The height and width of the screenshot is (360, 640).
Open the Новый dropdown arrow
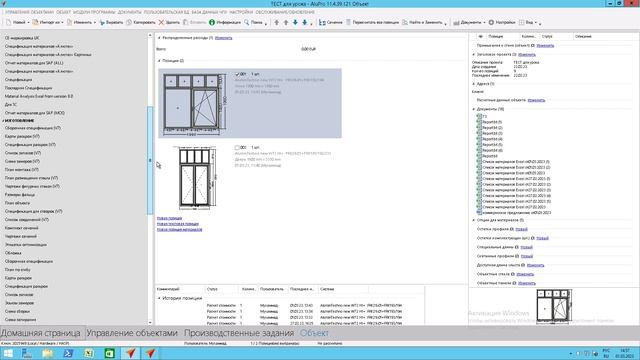click(28, 22)
